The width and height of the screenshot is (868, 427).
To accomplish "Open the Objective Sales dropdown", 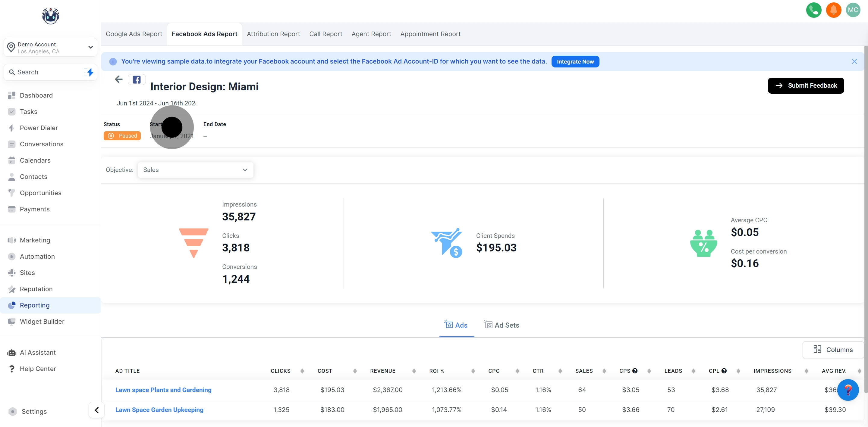I will point(195,170).
